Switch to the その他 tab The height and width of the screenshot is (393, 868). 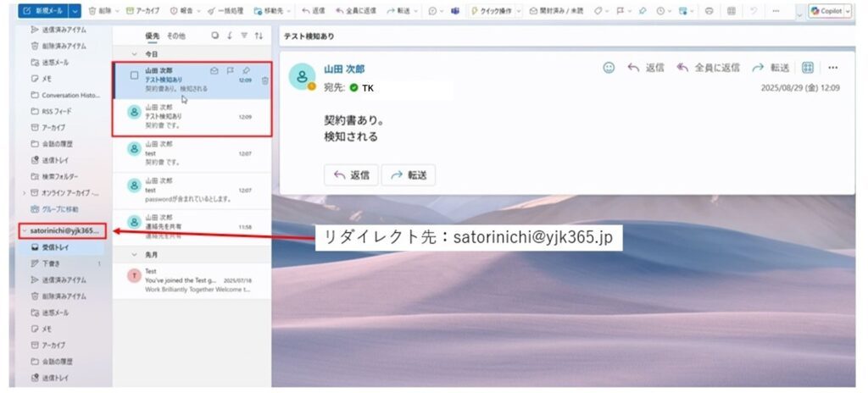(175, 36)
